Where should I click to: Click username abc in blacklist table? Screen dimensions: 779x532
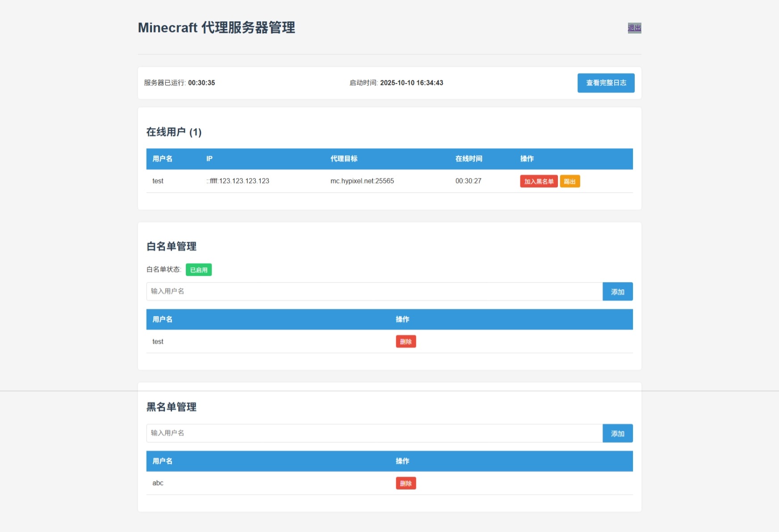pos(158,483)
